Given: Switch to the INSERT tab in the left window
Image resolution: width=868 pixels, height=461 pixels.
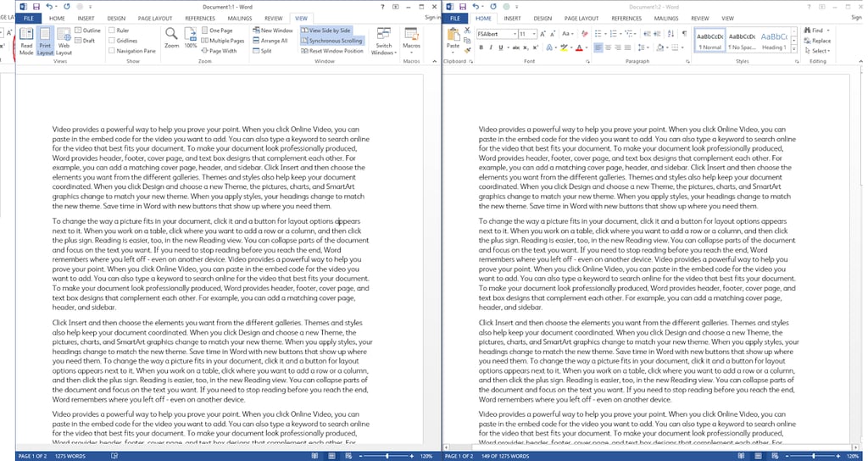Looking at the screenshot, I should (x=86, y=19).
